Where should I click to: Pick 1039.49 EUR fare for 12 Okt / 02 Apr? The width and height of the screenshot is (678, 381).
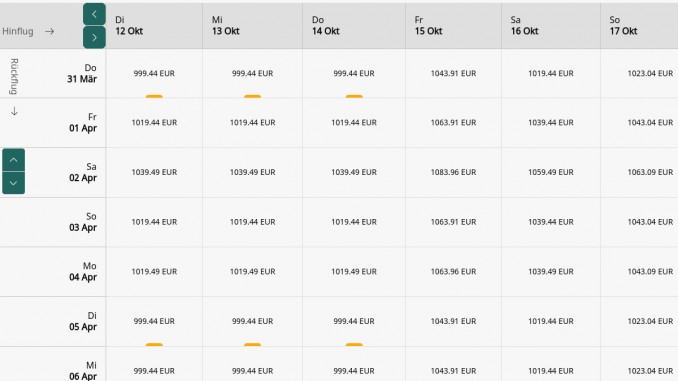coord(154,173)
